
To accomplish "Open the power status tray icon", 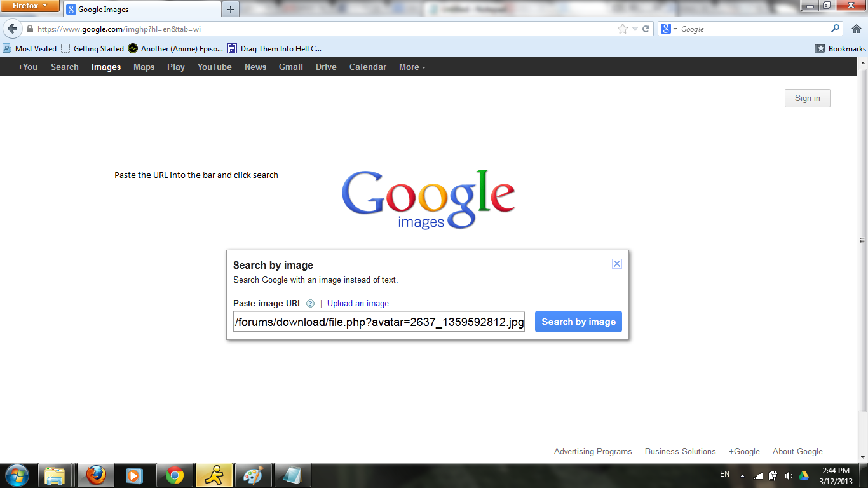I will click(x=773, y=475).
